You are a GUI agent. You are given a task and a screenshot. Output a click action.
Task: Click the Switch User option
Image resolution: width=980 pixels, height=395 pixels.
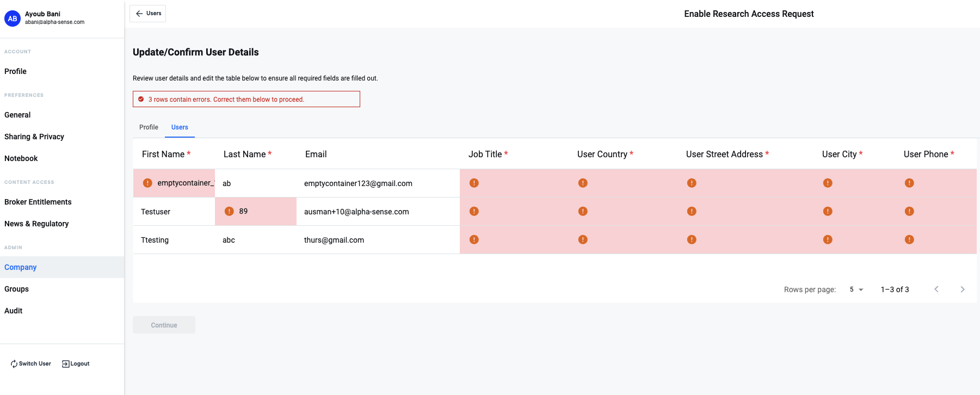[30, 364]
